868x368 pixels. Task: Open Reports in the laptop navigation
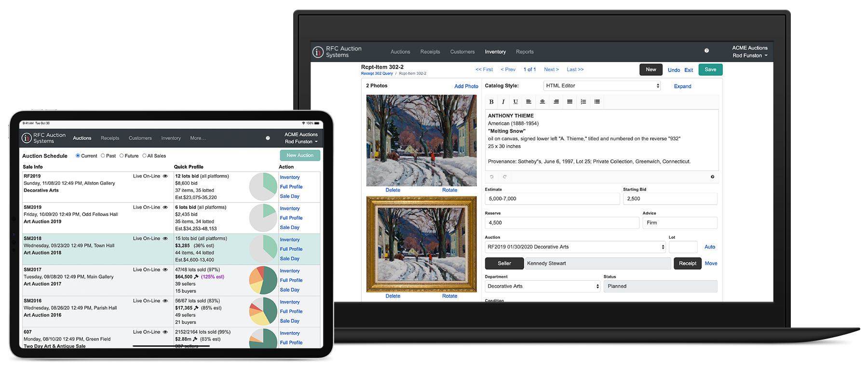(525, 52)
